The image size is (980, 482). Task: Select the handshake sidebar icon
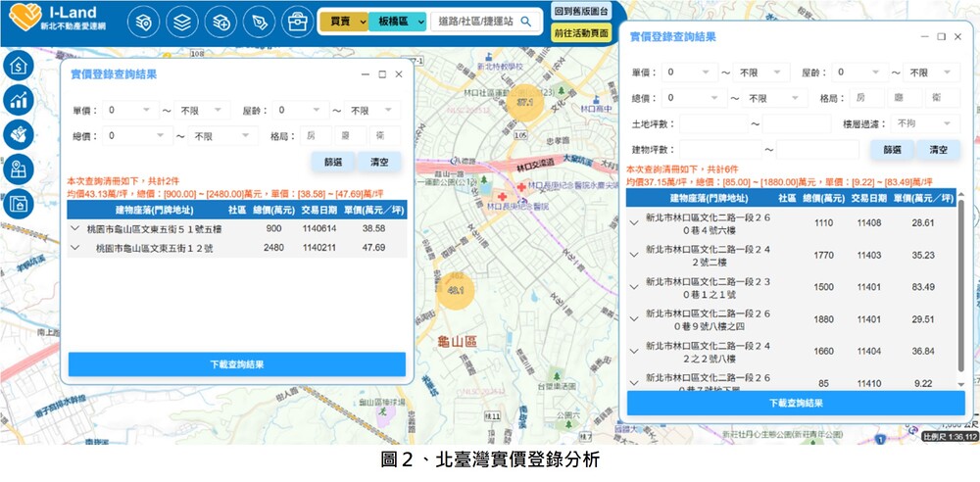[19, 133]
